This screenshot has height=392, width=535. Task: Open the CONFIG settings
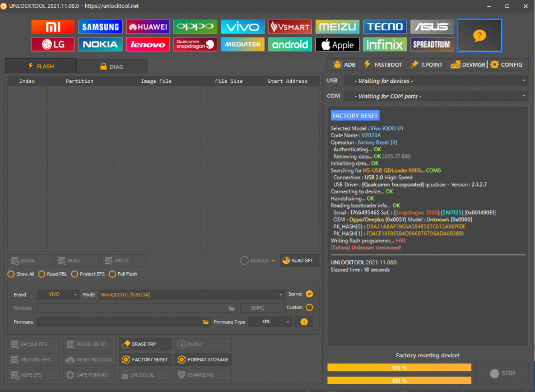coord(506,64)
